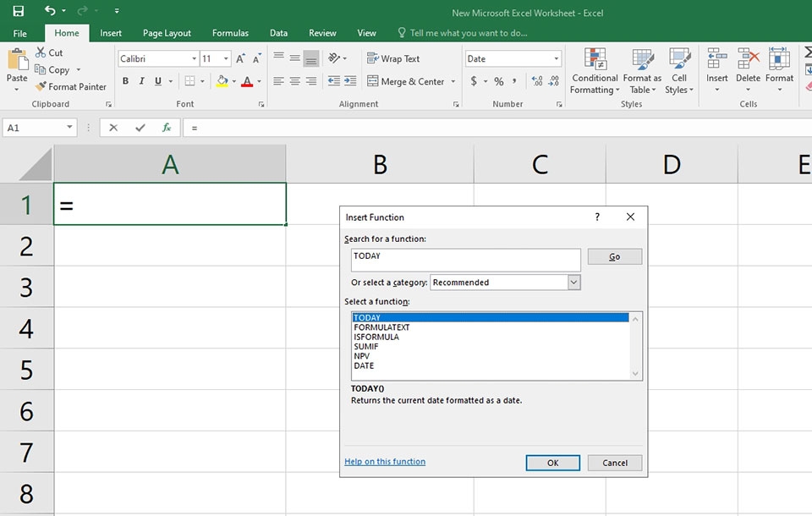Image resolution: width=812 pixels, height=516 pixels.
Task: Click the Orientation text rotation icon
Action: [335, 58]
